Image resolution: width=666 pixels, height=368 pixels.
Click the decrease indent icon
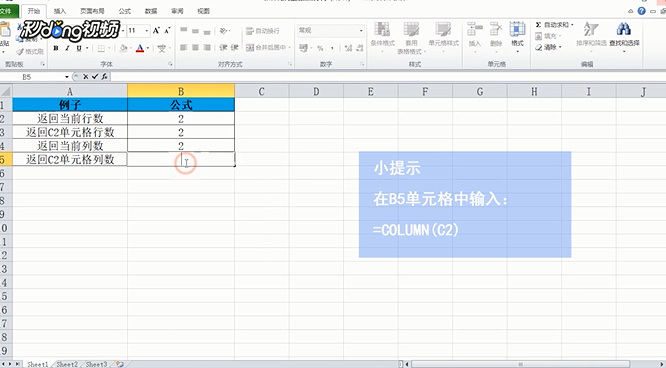tap(223, 48)
